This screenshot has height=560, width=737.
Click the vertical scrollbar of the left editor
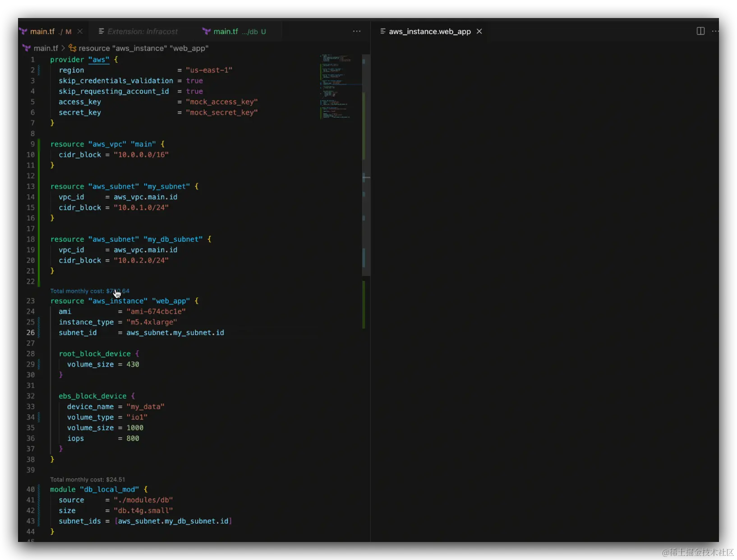pyautogui.click(x=366, y=165)
